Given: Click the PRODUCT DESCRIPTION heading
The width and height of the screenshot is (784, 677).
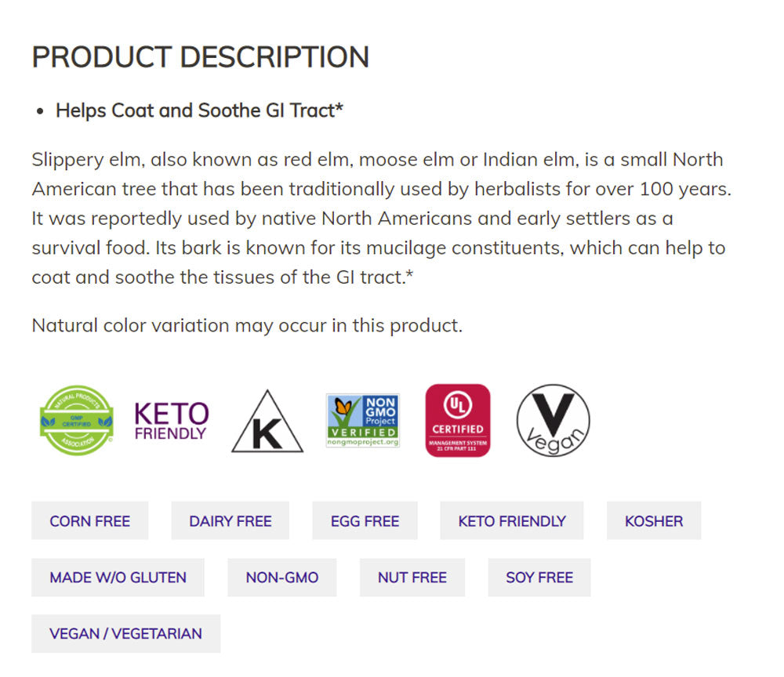Looking at the screenshot, I should coord(201,57).
